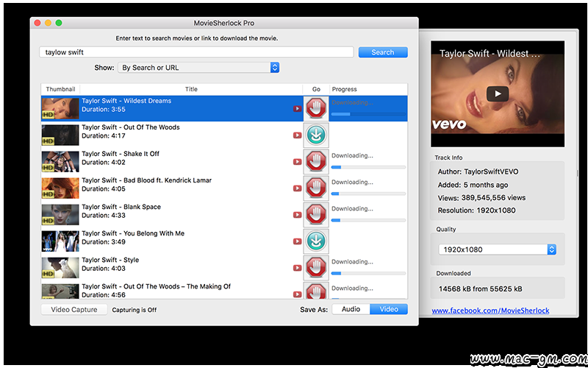
Task: Switch Save As to Audio
Action: click(351, 309)
